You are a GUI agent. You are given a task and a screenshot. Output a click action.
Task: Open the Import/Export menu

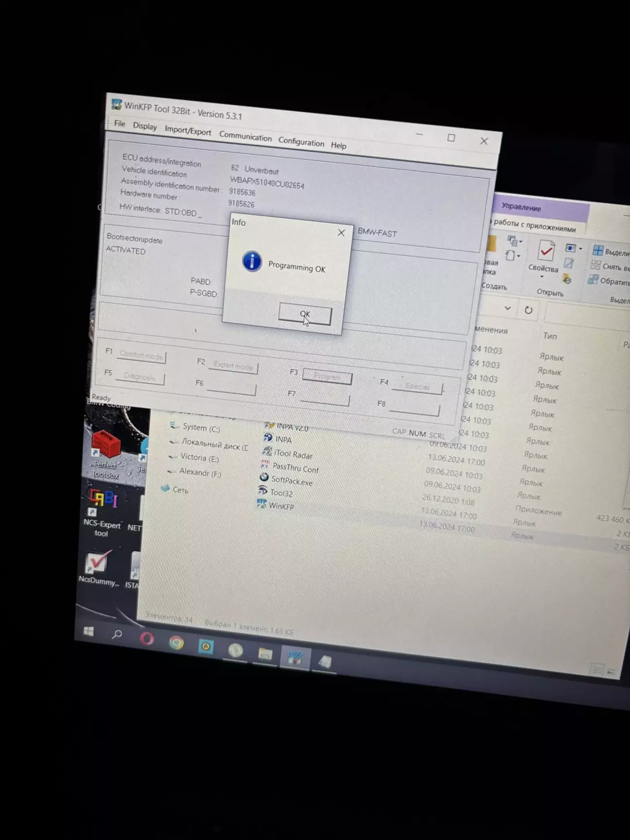(188, 131)
